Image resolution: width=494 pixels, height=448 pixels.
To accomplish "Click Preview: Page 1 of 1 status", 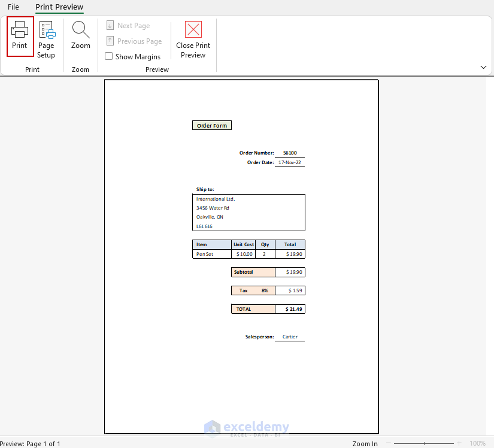I will point(30,444).
